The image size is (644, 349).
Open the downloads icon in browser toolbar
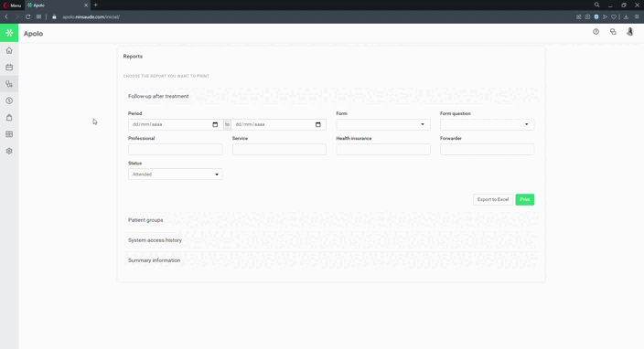tap(626, 16)
